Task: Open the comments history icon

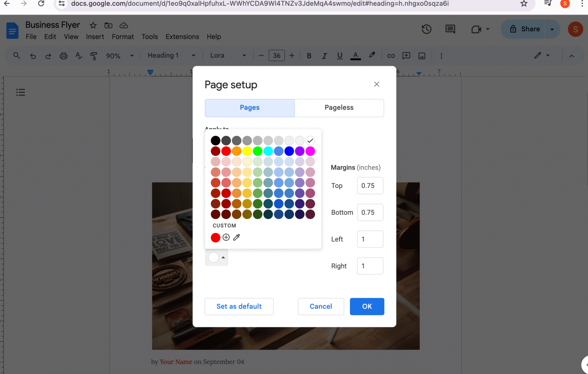Action: coord(450,29)
